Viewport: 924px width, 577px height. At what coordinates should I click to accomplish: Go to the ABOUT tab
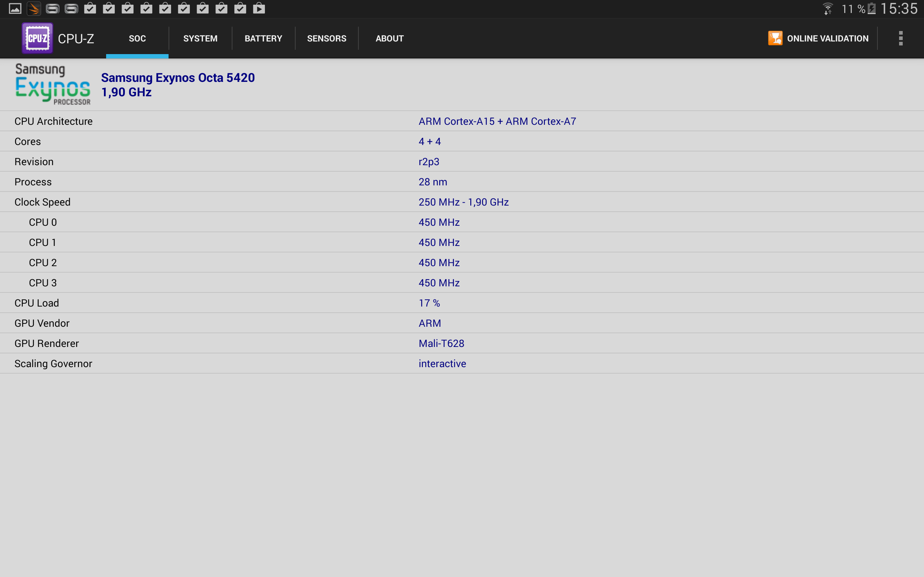tap(389, 38)
